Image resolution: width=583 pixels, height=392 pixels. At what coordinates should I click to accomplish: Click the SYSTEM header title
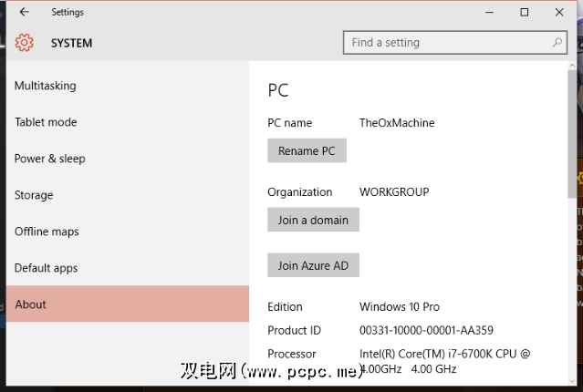[x=71, y=43]
